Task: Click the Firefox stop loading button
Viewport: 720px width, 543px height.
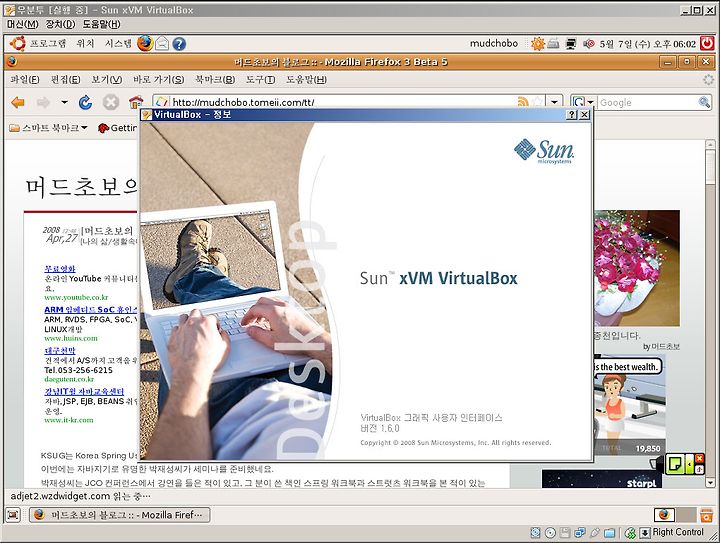Action: coord(111,102)
